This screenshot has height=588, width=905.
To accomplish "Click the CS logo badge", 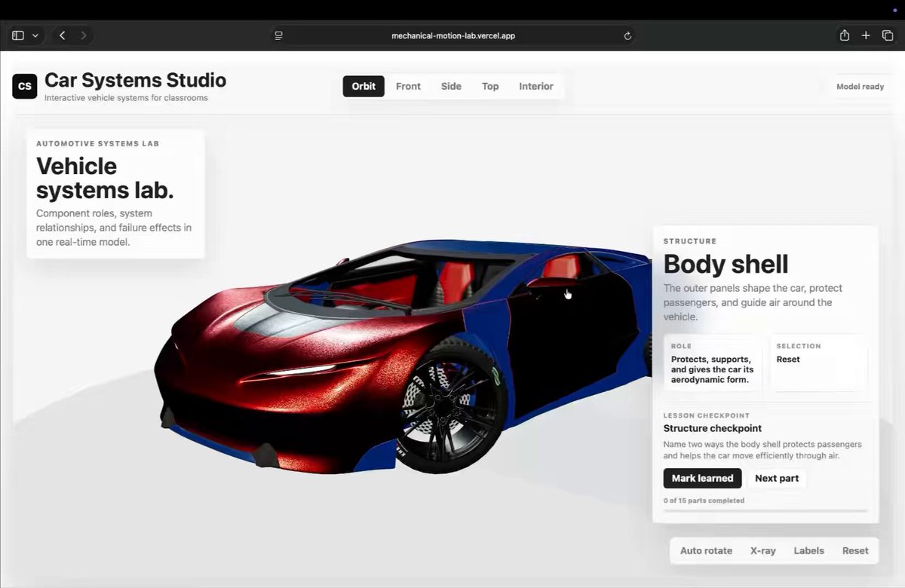I will point(25,86).
